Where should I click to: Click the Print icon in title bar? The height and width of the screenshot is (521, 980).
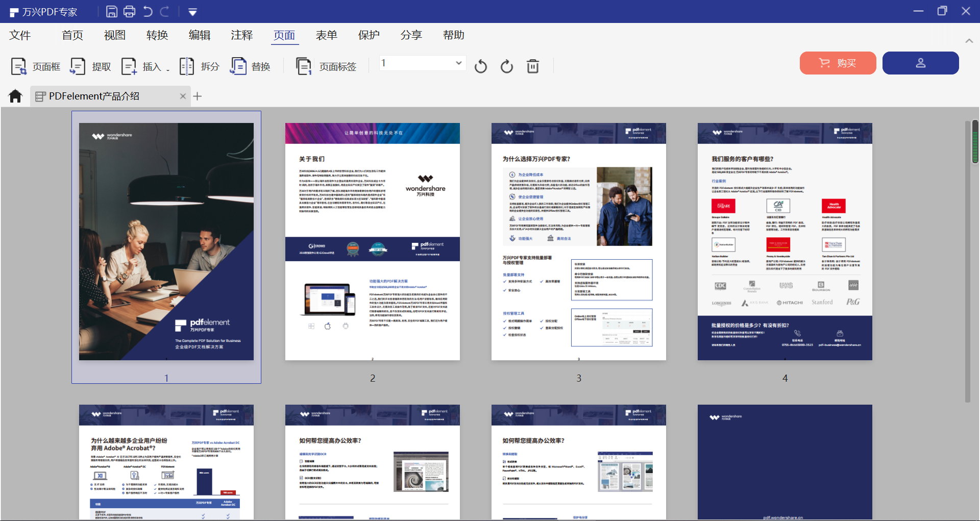[x=130, y=11]
